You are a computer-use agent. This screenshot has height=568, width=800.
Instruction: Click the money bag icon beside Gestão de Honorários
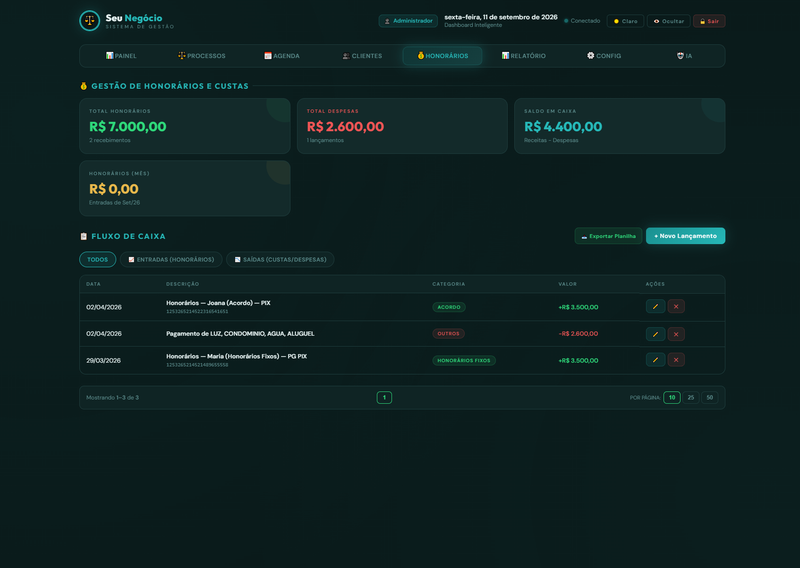[x=84, y=86]
